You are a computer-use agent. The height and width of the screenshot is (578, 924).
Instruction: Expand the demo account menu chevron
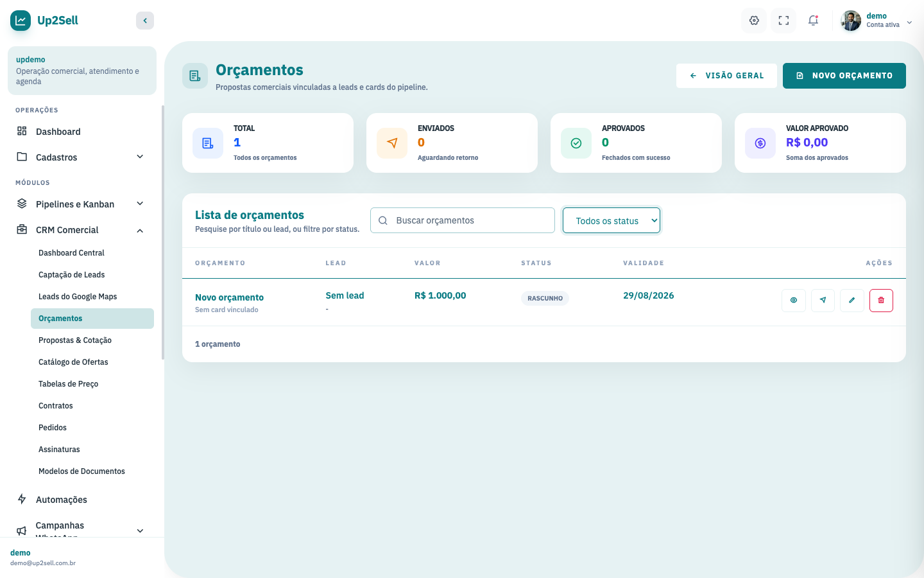[x=909, y=22]
